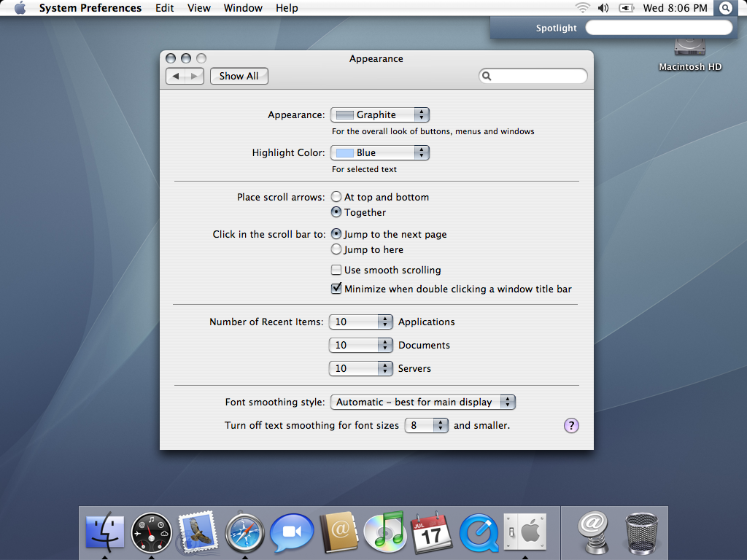Screen dimensions: 747x560
Task: Select the At top and bottom option
Action: click(x=336, y=197)
